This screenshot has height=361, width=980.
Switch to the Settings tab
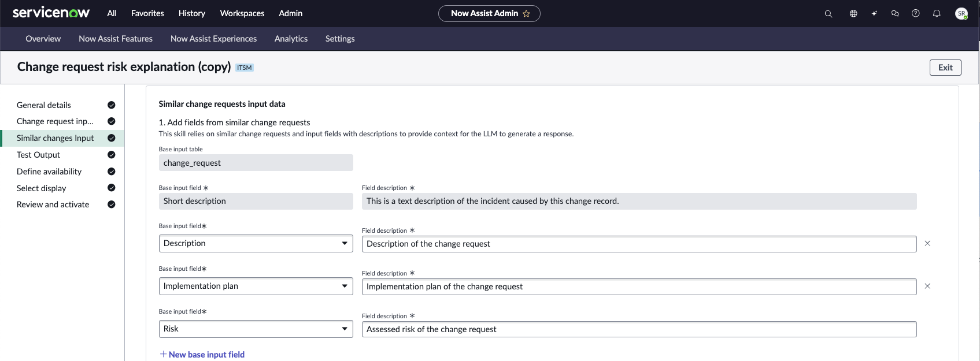pyautogui.click(x=340, y=39)
